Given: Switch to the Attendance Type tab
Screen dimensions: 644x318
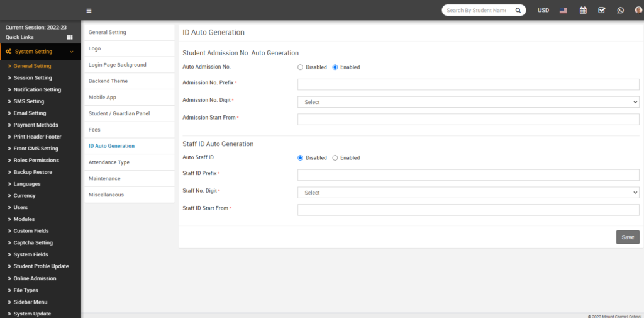Looking at the screenshot, I should point(109,162).
